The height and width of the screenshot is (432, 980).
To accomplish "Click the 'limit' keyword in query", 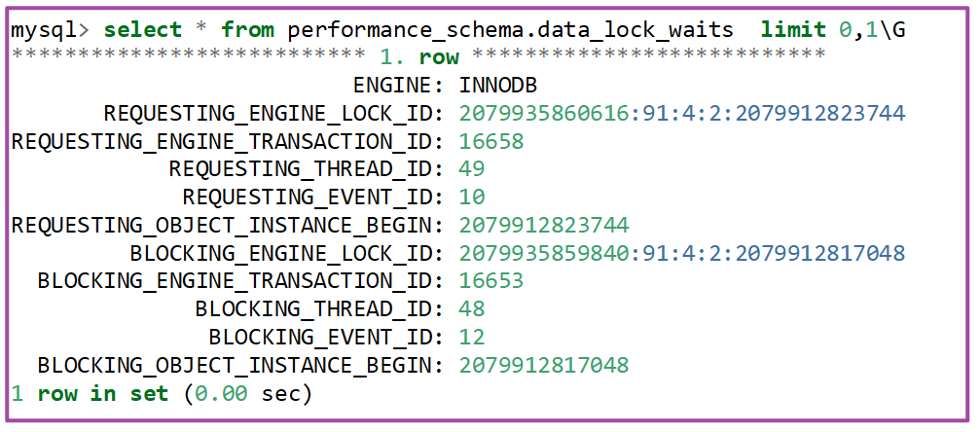I will click(x=793, y=29).
